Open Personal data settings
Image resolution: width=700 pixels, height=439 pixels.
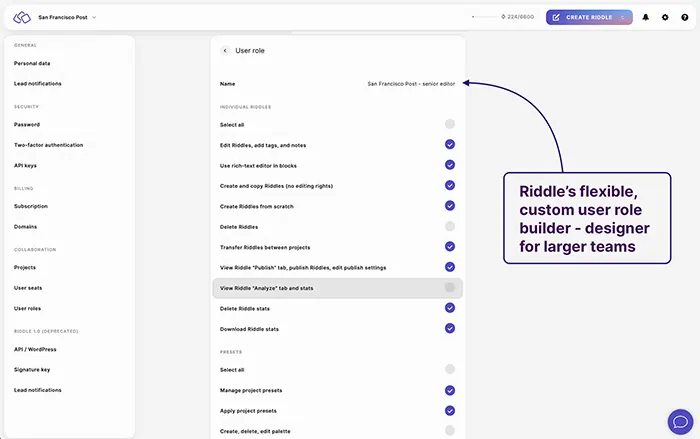[x=32, y=63]
